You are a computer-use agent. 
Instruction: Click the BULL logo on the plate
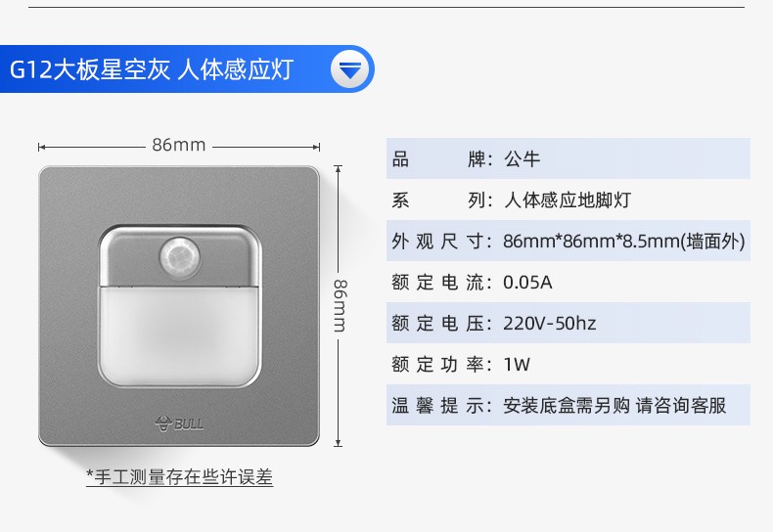point(180,423)
